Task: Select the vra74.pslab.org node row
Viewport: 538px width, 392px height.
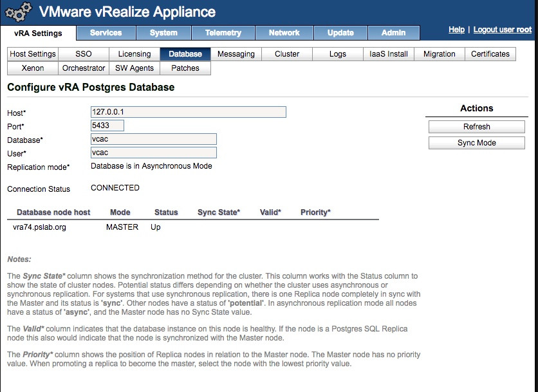Action: pos(193,227)
